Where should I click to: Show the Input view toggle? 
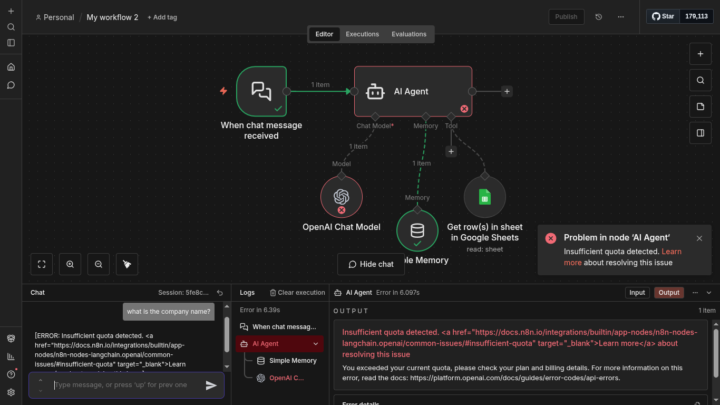(637, 292)
